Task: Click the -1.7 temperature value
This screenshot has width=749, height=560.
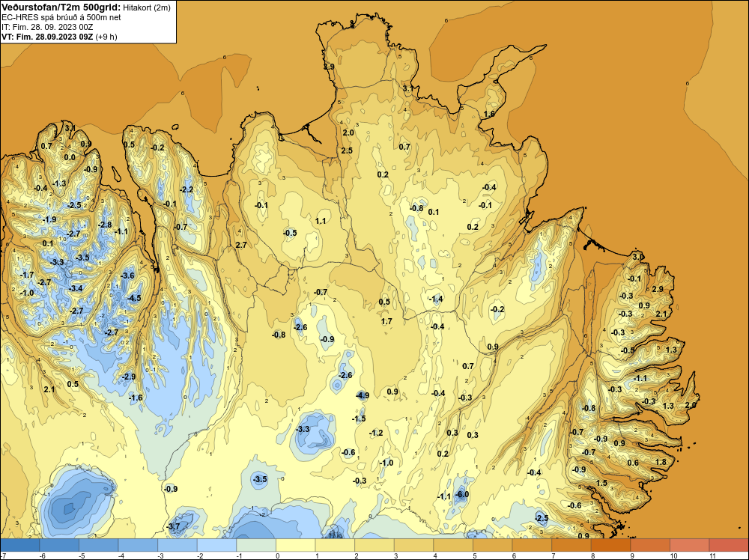Action: [27, 275]
